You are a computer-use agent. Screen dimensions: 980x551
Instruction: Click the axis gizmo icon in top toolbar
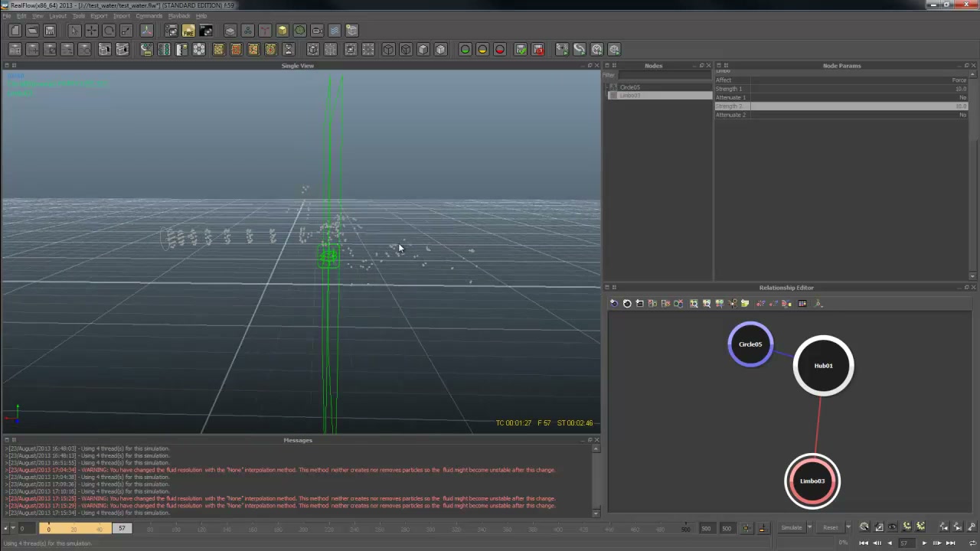[146, 31]
